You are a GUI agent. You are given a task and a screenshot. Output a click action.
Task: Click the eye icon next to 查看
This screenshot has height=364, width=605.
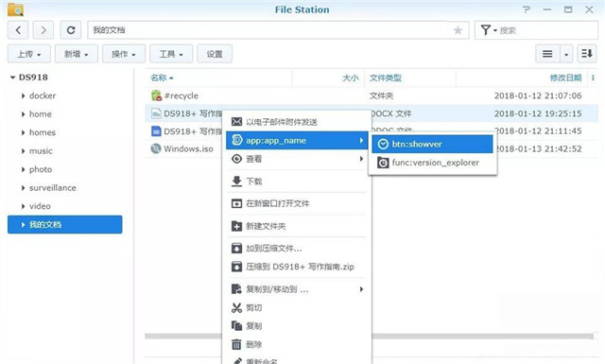click(x=236, y=159)
